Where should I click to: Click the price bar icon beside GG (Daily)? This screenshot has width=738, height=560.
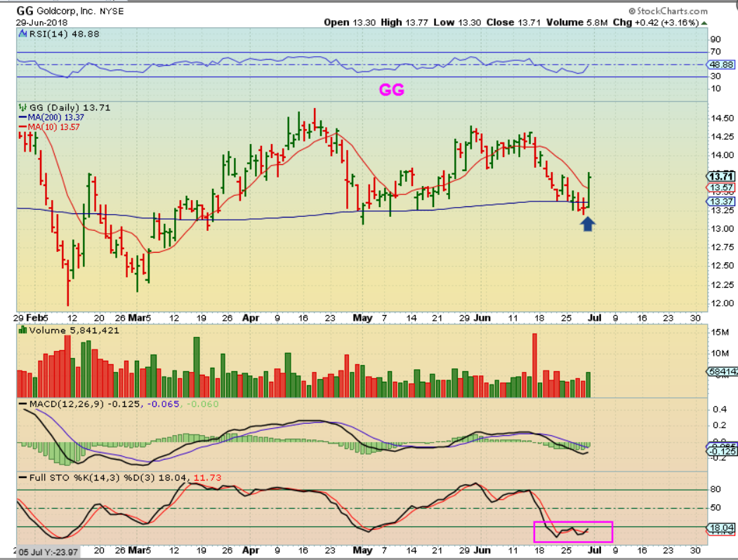22,107
